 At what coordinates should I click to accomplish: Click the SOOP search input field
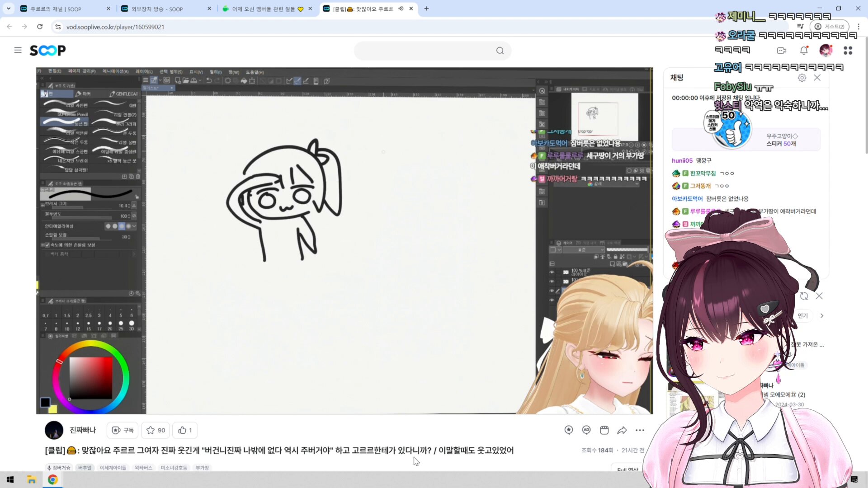(425, 51)
